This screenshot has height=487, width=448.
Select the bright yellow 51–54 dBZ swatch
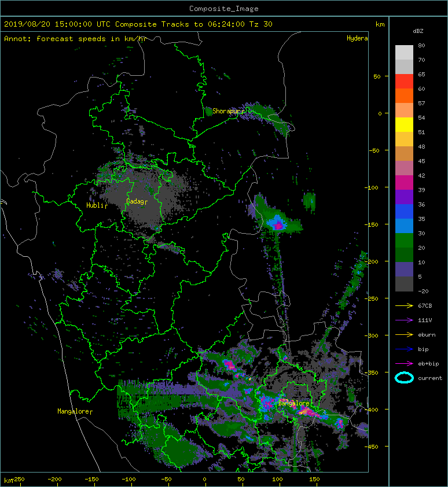pyautogui.click(x=404, y=125)
